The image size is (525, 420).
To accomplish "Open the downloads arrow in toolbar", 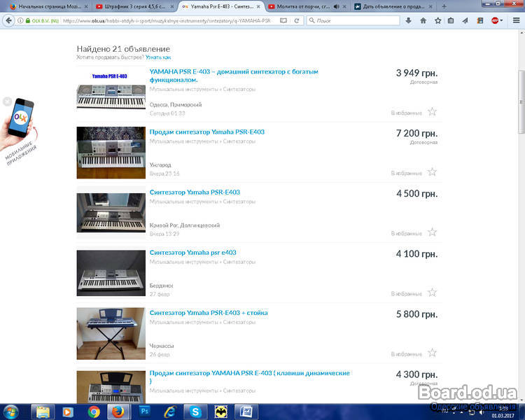I will pos(408,20).
